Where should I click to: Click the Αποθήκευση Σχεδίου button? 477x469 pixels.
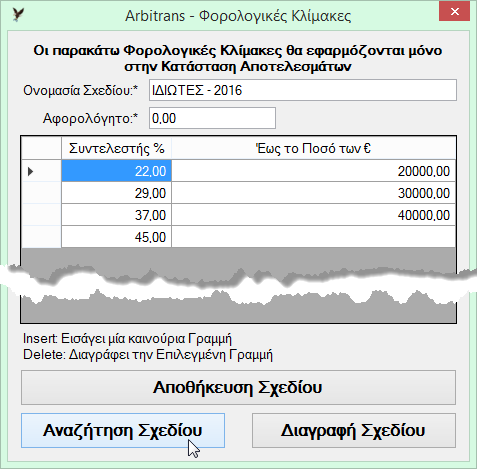(x=238, y=387)
